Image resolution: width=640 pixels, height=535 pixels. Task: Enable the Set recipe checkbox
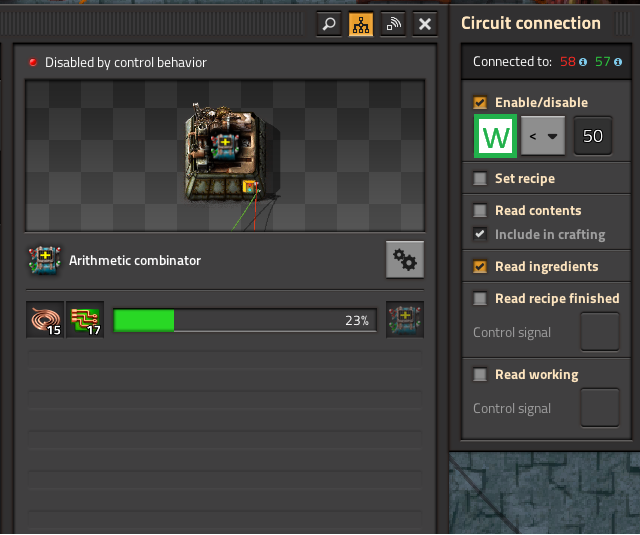[x=480, y=178]
